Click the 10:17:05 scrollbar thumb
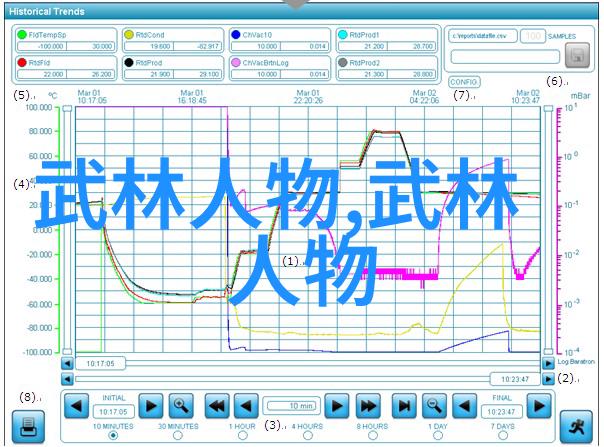This screenshot has width=604, height=447. (x=100, y=363)
